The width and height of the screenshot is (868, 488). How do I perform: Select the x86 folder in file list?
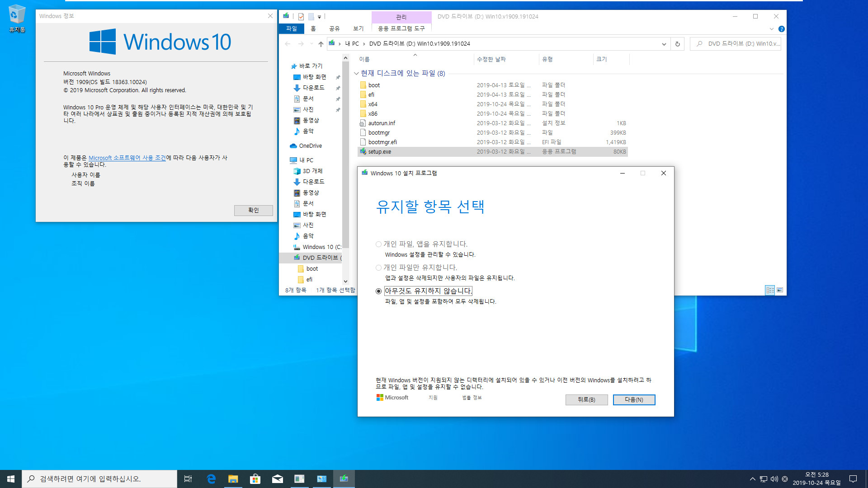tap(492, 113)
